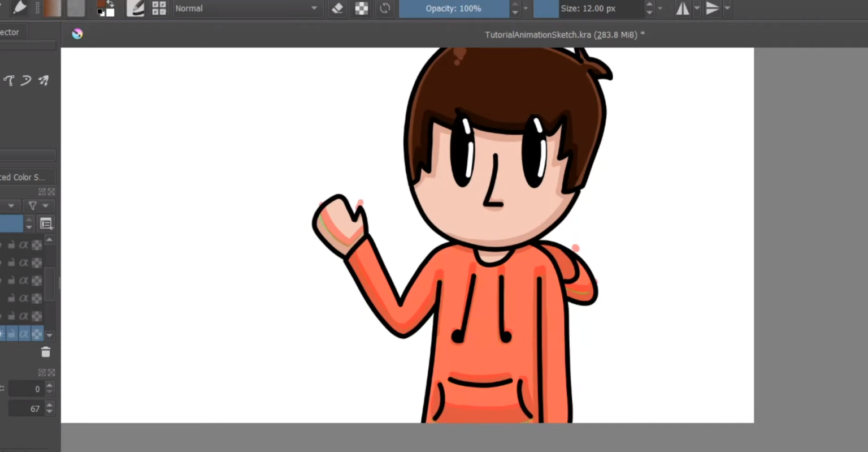This screenshot has height=452, width=868.
Task: Click the Opacity 100% slider
Action: click(453, 8)
